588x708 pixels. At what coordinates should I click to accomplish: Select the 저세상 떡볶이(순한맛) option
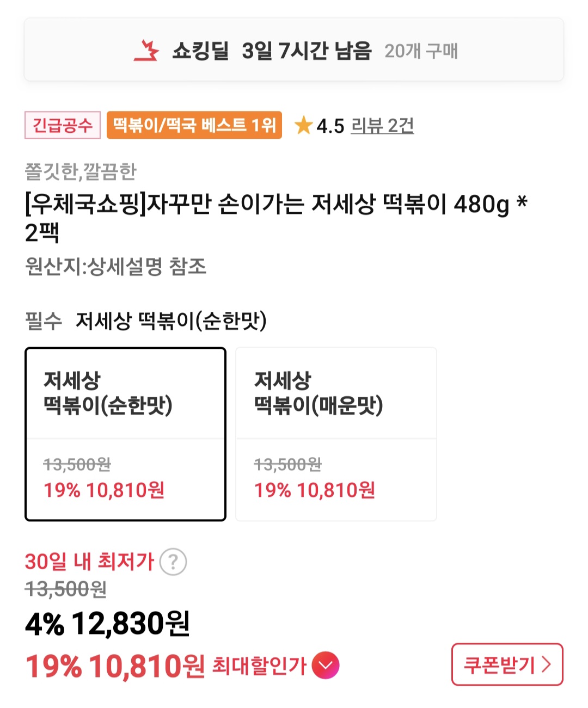coord(125,434)
